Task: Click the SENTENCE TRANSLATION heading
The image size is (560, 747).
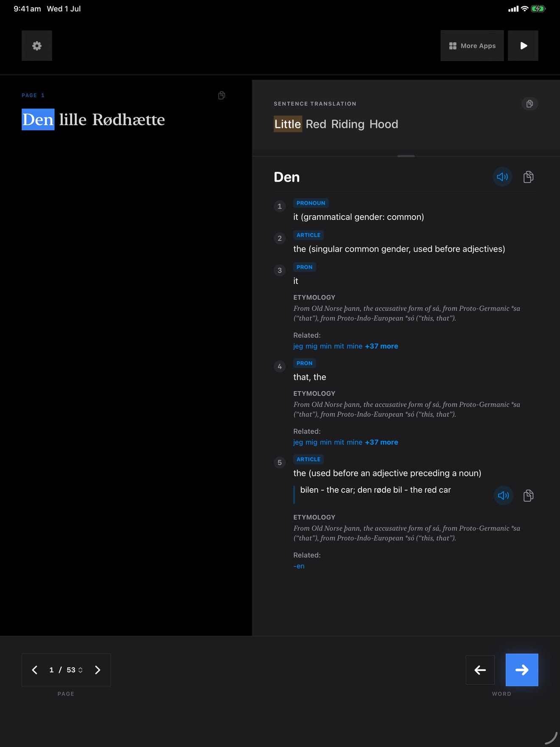Action: 315,104
